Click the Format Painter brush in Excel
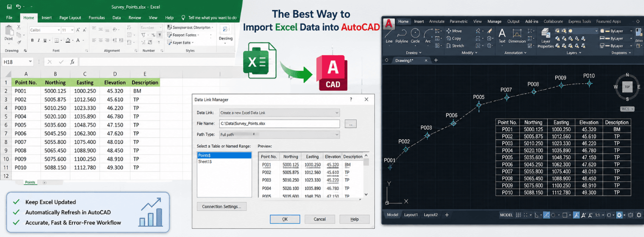The image size is (644, 237). 20,42
